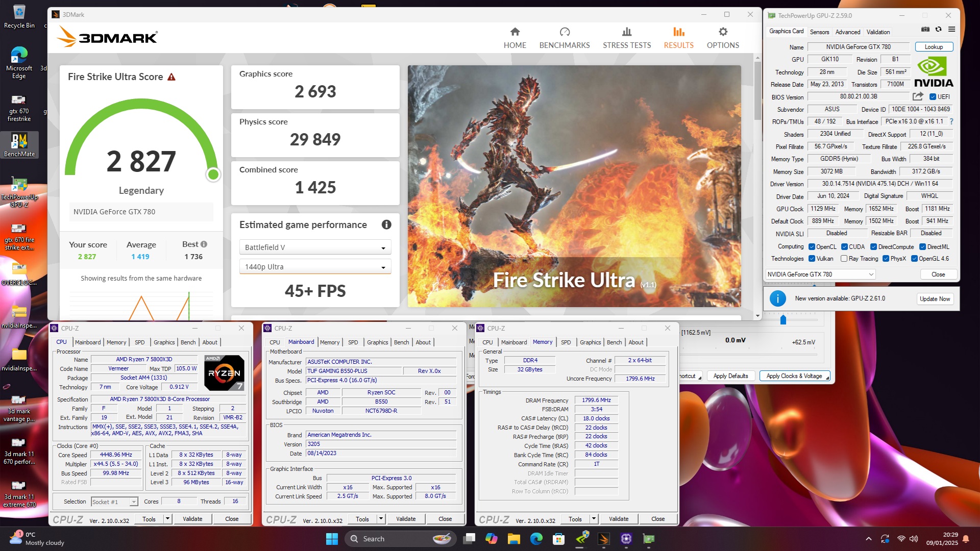Click the BIOS export share icon in GPU-Z

pyautogui.click(x=918, y=96)
